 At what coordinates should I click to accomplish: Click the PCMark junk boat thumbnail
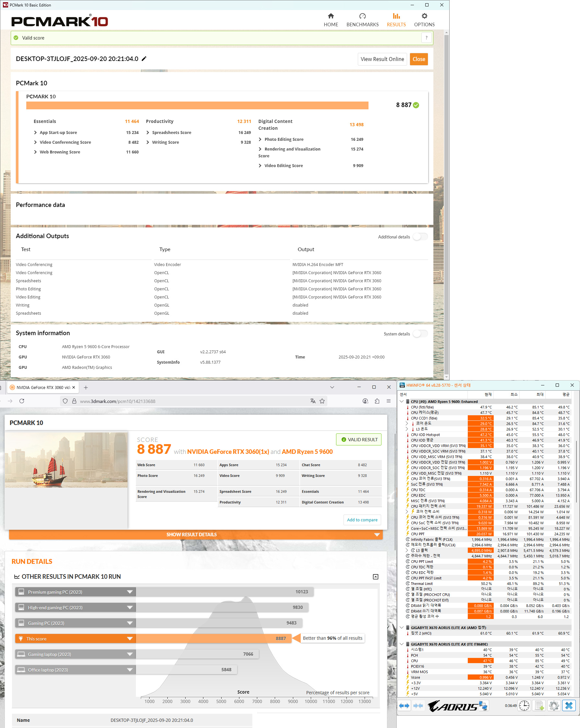point(66,460)
